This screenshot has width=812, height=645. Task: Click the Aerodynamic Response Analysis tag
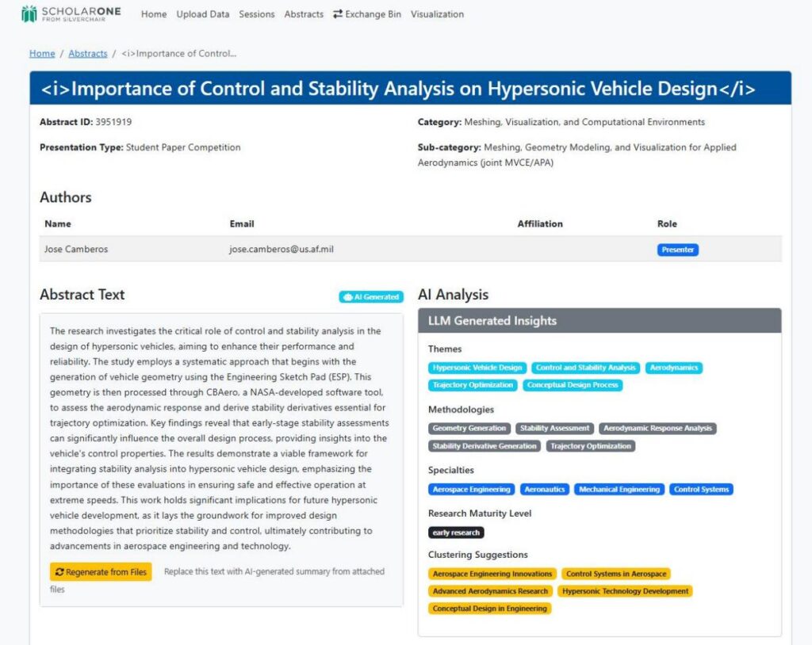point(657,429)
